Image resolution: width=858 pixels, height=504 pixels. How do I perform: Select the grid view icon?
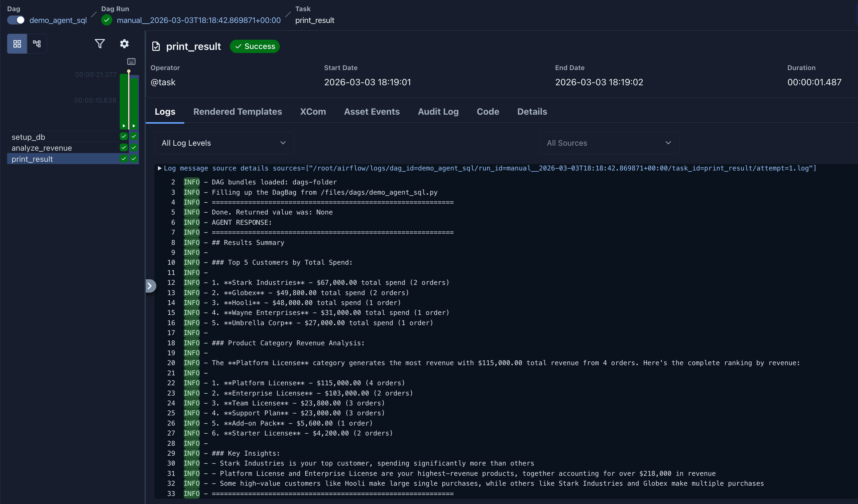click(x=17, y=44)
